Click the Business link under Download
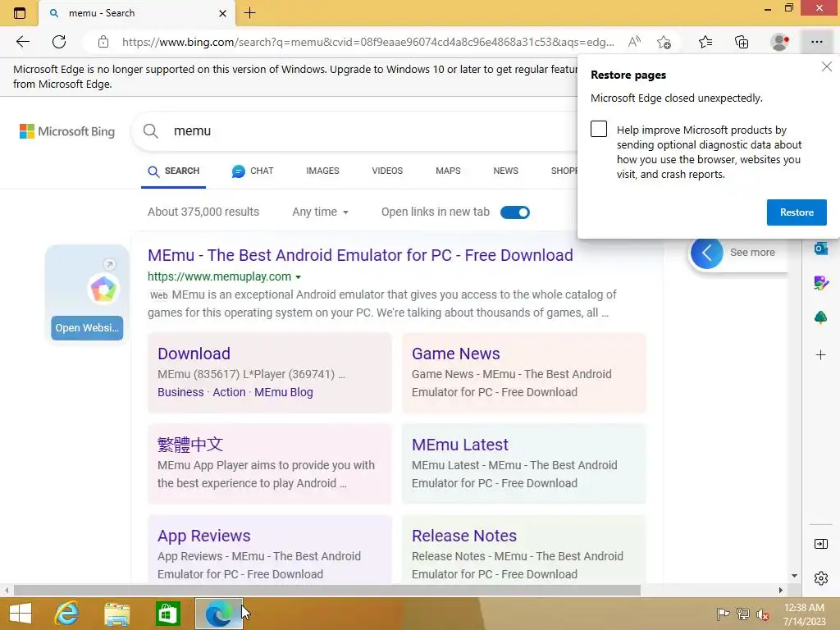840x630 pixels. click(x=180, y=392)
